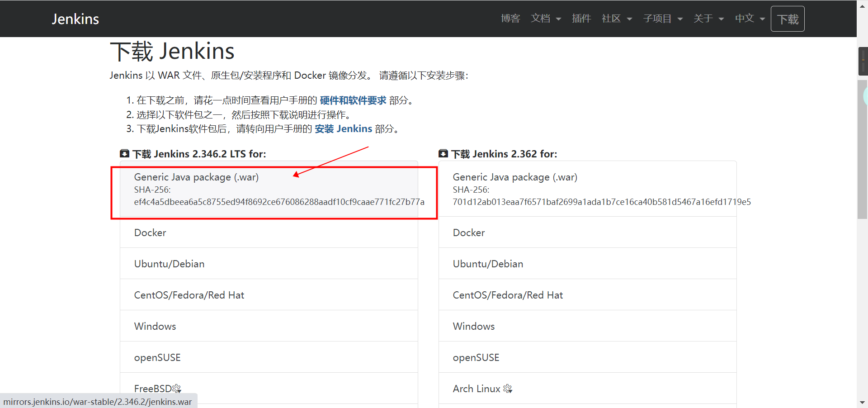
Task: Select Windows under LTS column
Action: [x=269, y=326]
